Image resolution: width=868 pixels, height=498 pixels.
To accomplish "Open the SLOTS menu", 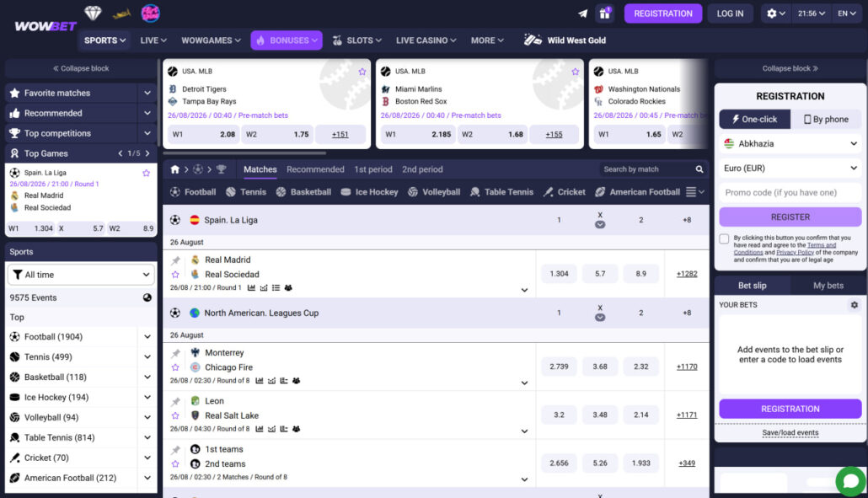I will point(357,40).
